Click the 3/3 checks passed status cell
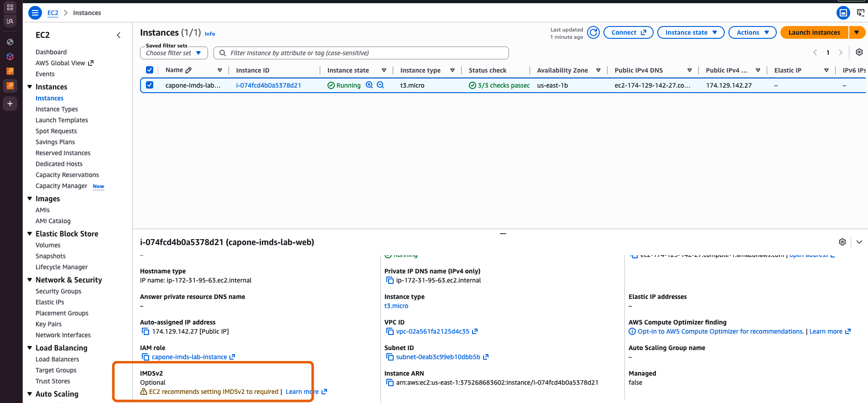Image resolution: width=868 pixels, height=403 pixels. click(x=499, y=85)
